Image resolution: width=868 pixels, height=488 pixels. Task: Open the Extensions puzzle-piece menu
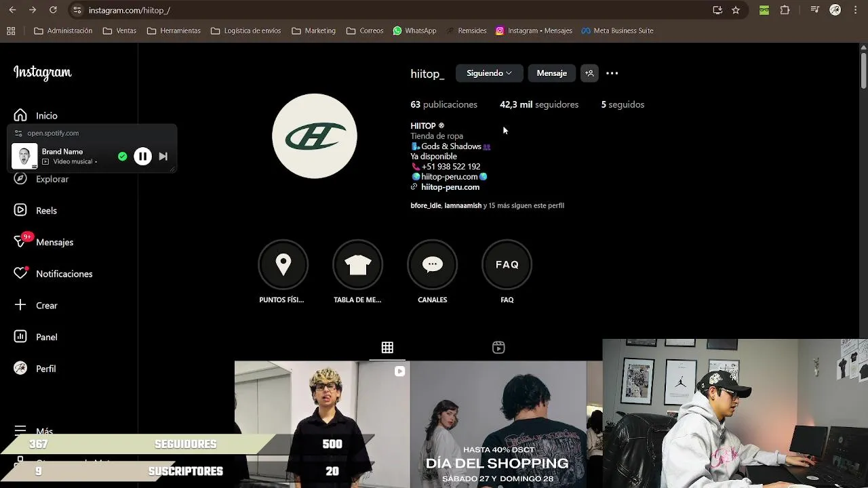[x=785, y=10]
